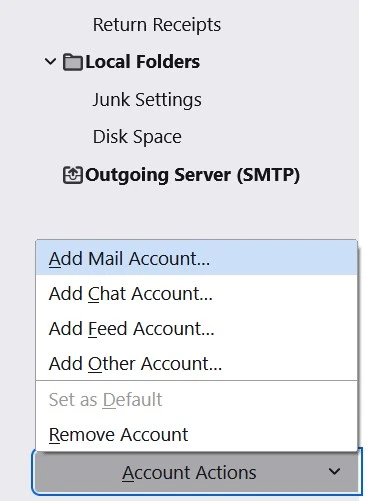
Task: Select Remove Account from menu
Action: click(x=196, y=435)
